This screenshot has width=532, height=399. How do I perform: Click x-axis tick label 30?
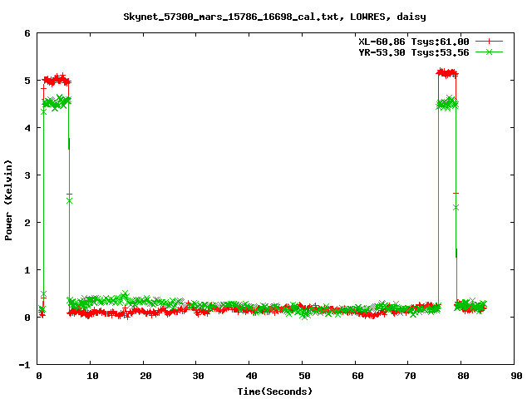pos(198,376)
